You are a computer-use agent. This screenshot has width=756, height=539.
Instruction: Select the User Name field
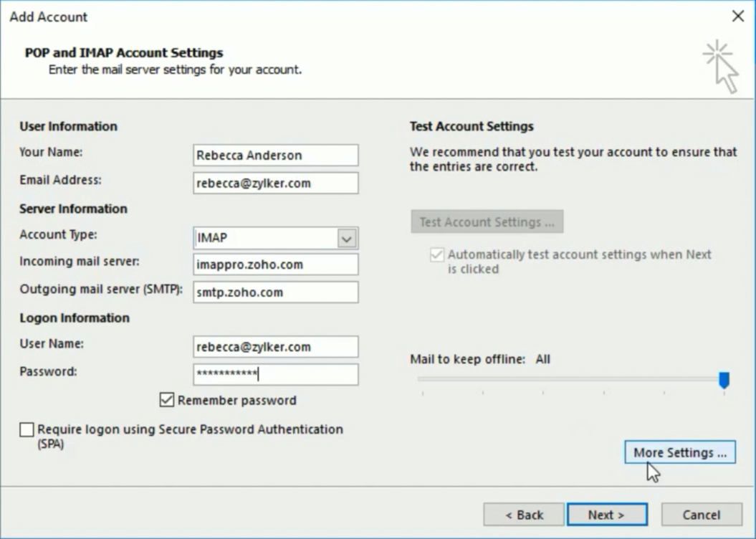[x=276, y=346]
